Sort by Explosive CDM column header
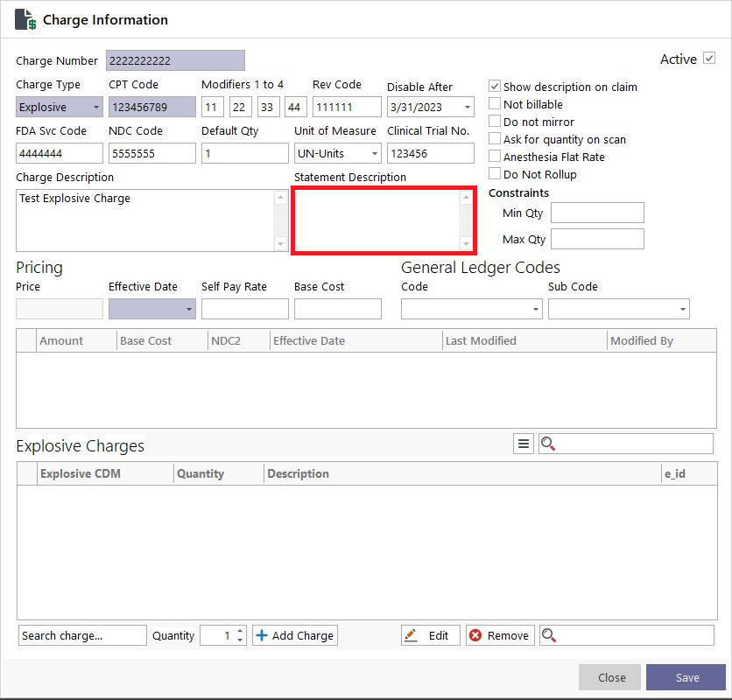Viewport: 732px width, 700px height. click(105, 473)
